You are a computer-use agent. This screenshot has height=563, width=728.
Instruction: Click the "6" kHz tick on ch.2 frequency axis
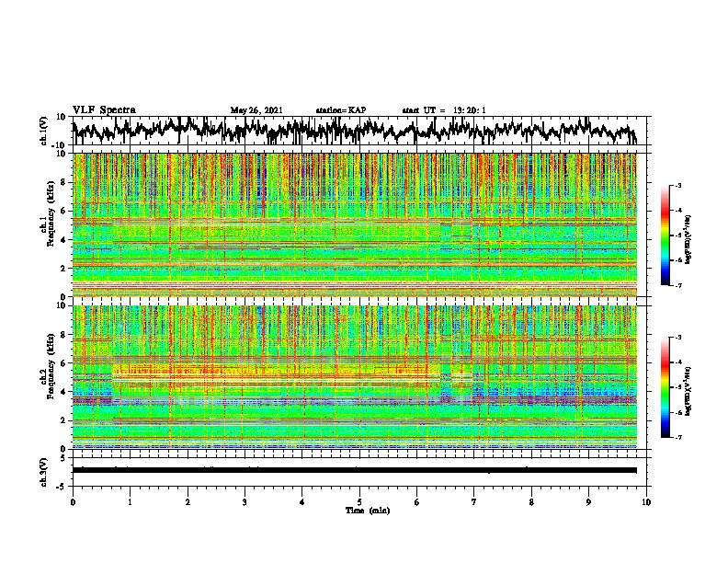pos(63,363)
